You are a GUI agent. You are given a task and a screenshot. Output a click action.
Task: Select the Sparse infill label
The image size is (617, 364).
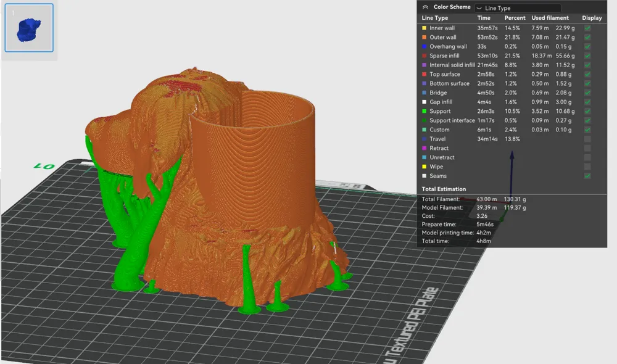tap(444, 56)
